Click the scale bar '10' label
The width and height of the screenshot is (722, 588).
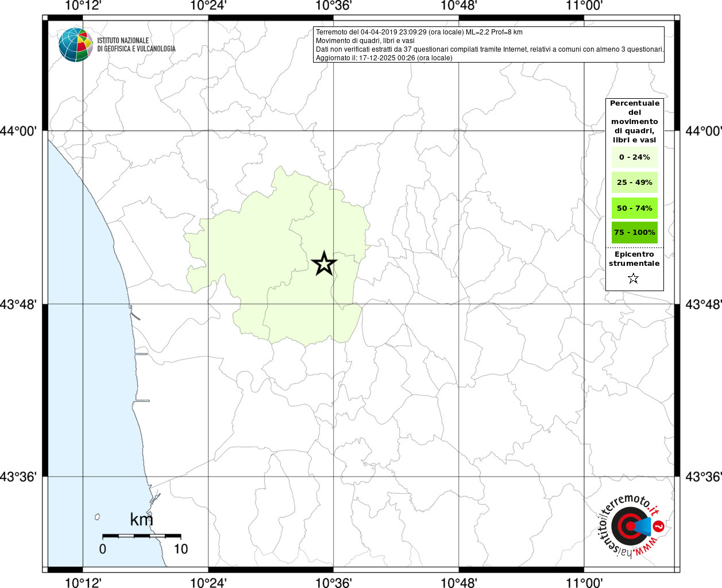pyautogui.click(x=181, y=549)
